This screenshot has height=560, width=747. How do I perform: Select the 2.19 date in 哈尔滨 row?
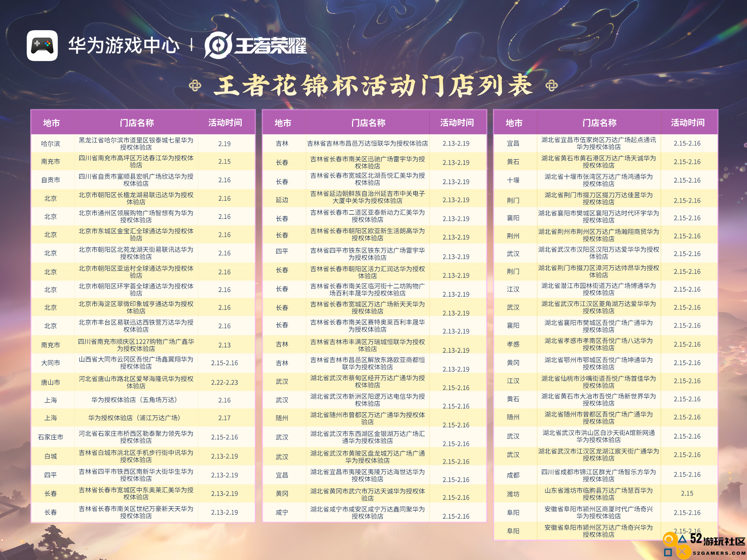point(224,144)
